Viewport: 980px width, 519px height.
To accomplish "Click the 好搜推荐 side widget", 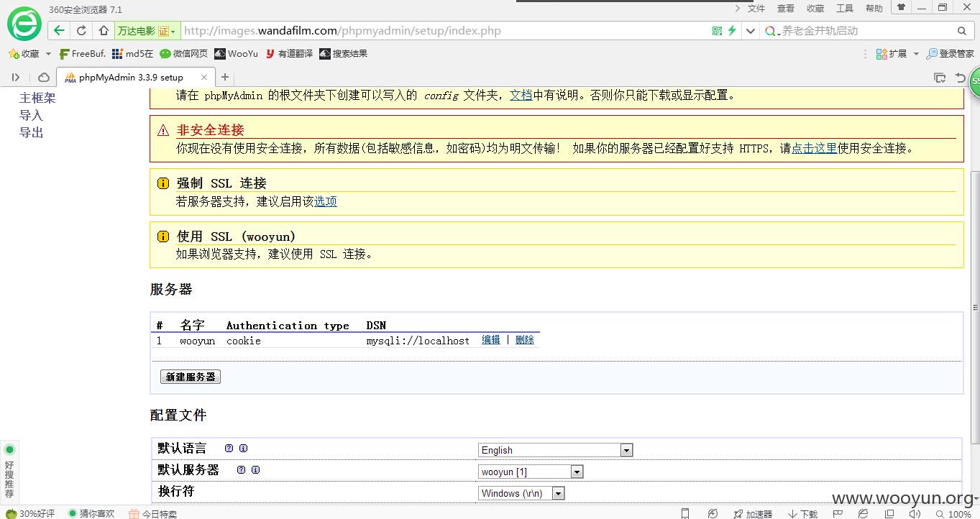I will tap(9, 472).
